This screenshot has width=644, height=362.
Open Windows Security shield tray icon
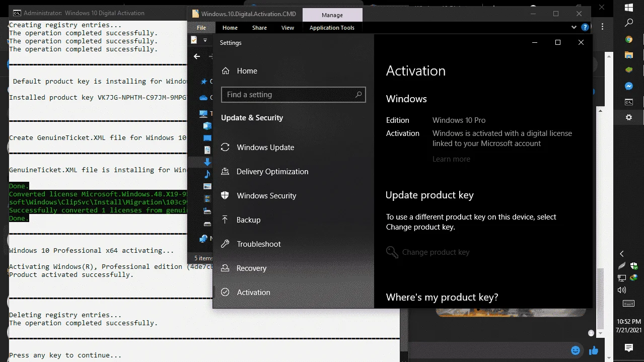pyautogui.click(x=634, y=266)
